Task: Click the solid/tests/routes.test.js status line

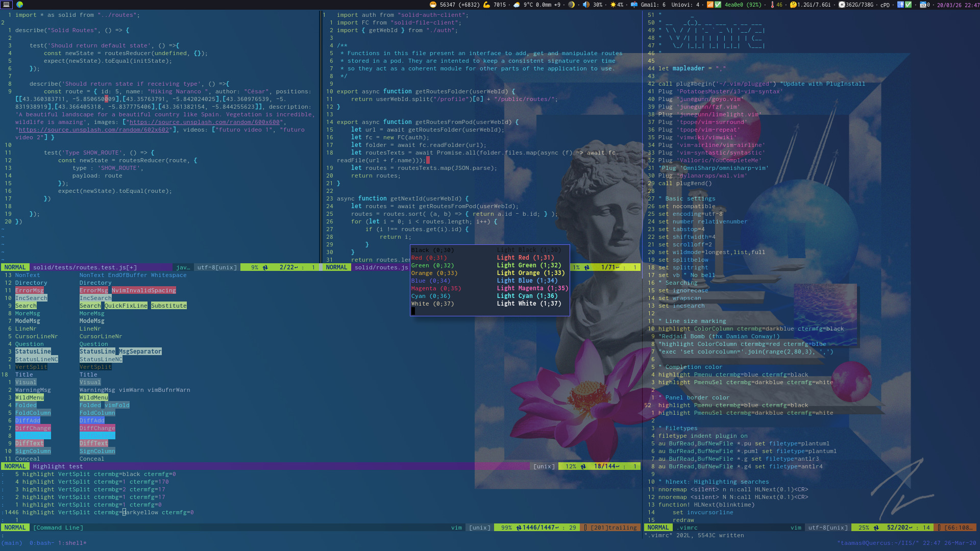Action: [x=84, y=267]
